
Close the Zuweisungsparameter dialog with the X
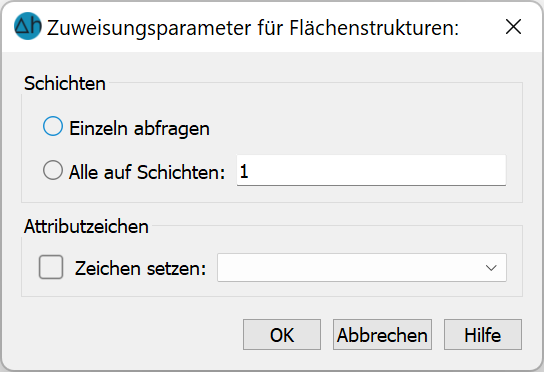pyautogui.click(x=513, y=27)
